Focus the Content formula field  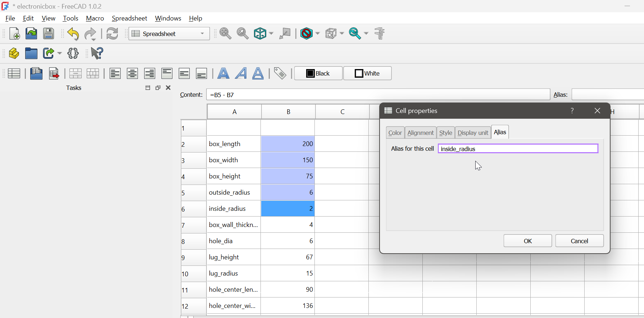[378, 95]
